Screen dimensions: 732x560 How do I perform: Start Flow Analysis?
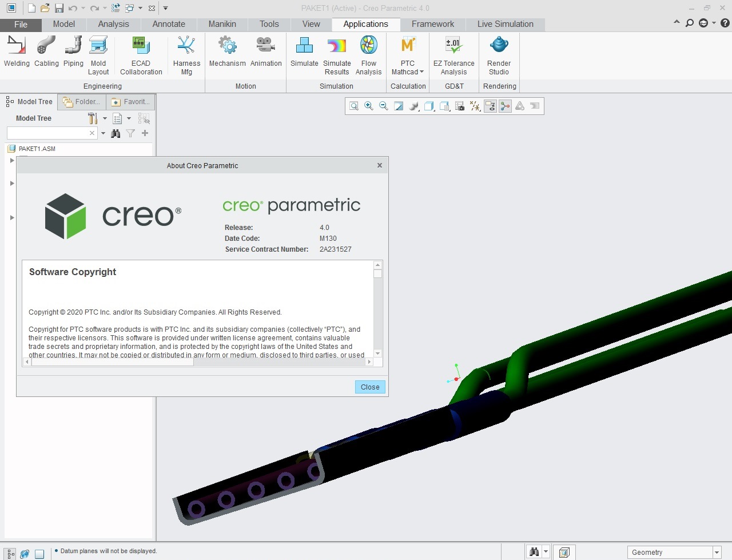point(368,55)
